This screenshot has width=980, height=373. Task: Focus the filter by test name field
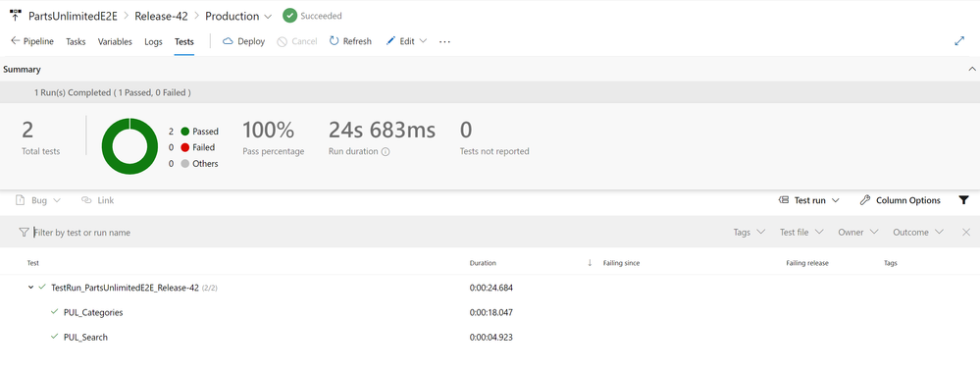coord(375,233)
